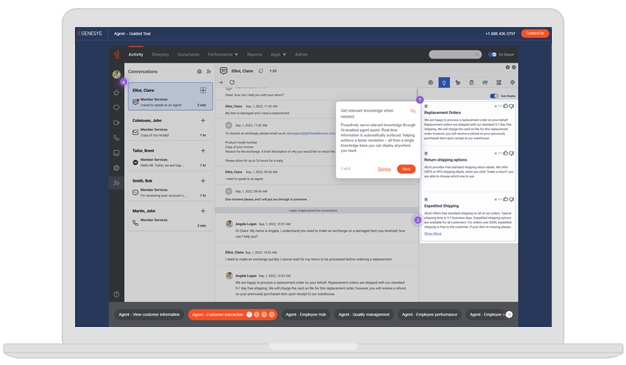Open the third icon in right panel toolbar

pyautogui.click(x=458, y=82)
